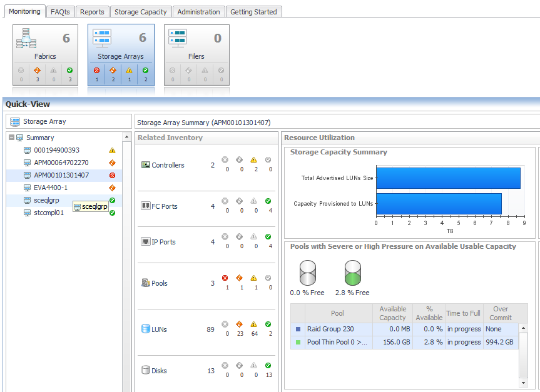Select array 000194900393 in the tree
The width and height of the screenshot is (540, 392).
[x=56, y=150]
